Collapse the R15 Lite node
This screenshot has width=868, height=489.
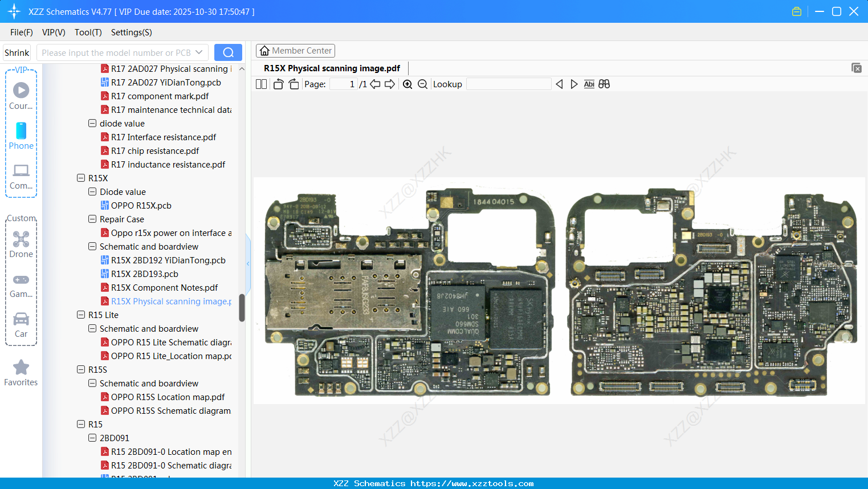81,315
